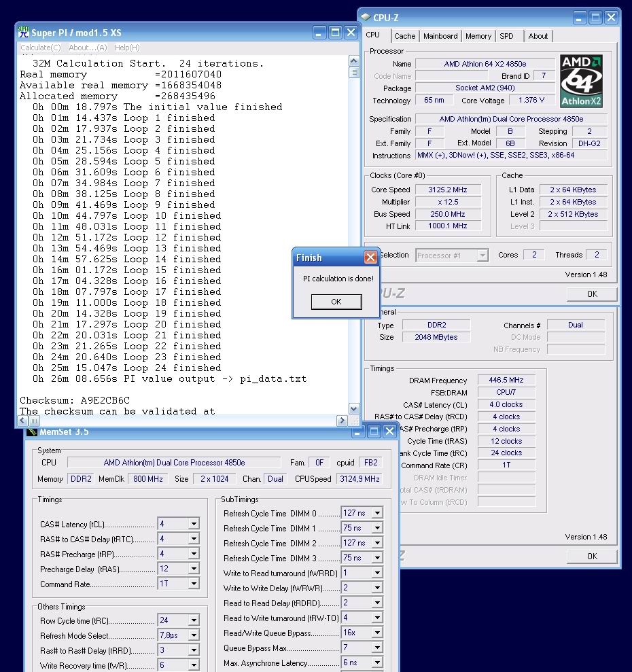This screenshot has width=632, height=672.
Task: Open the RAS# to CAS# Delay (tRTC) dropdown
Action: (x=194, y=539)
